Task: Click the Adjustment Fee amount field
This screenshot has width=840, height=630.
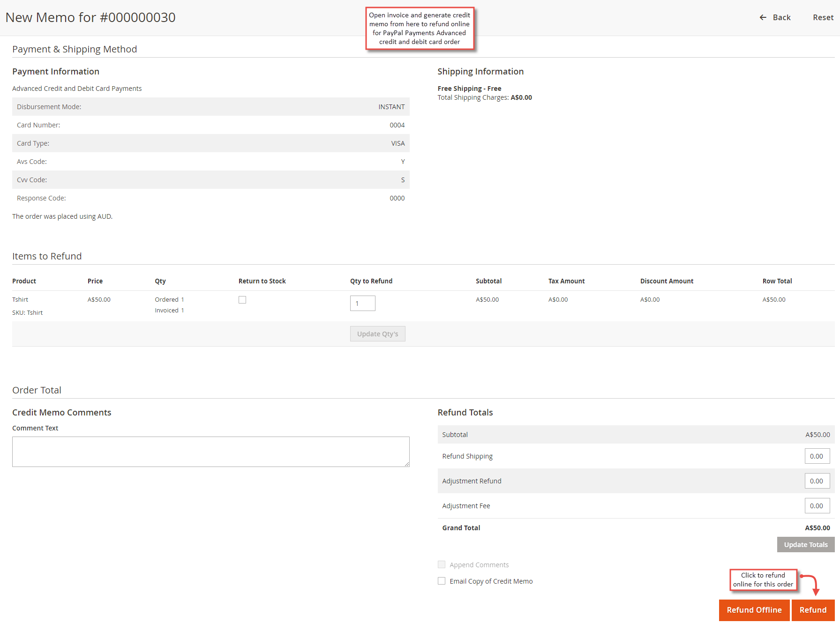Action: [x=817, y=506]
